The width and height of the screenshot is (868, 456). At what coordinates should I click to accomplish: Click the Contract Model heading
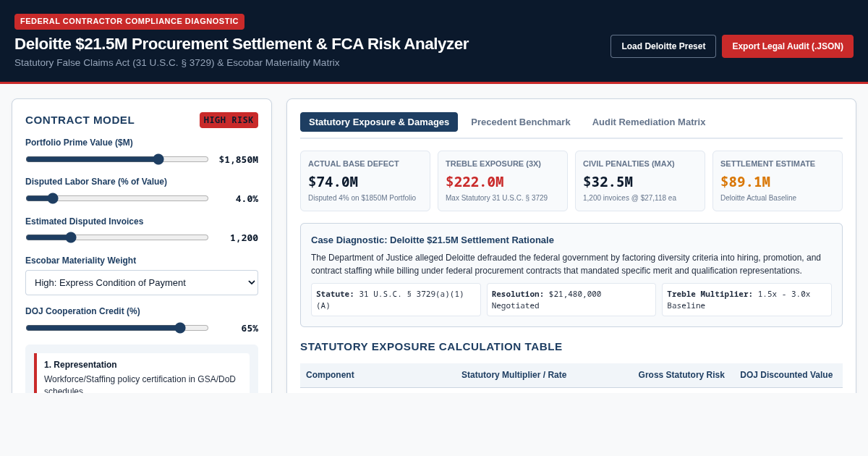point(80,120)
